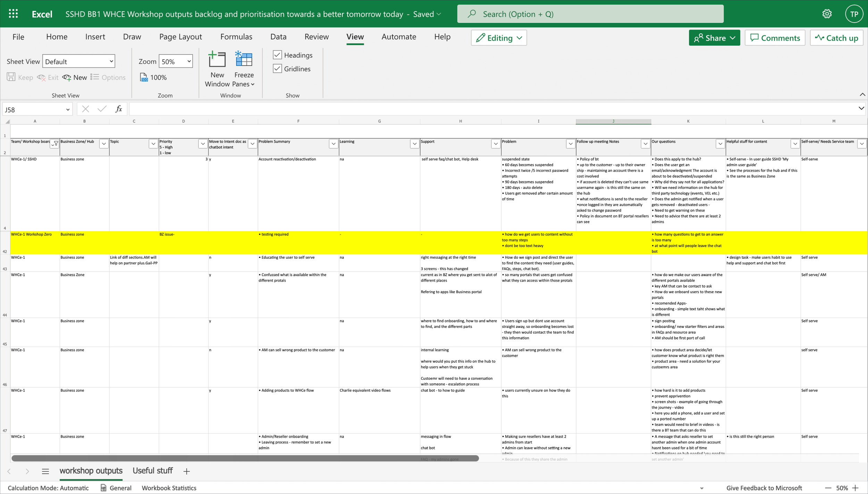
Task: Create New sheet view eye icon
Action: point(67,77)
